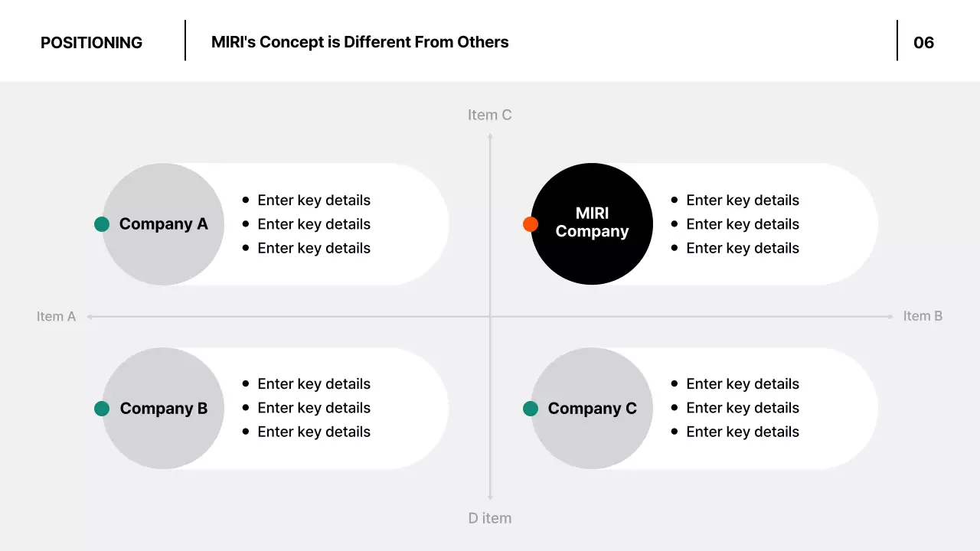Click the slide heading about MIRI's Concept
This screenshot has width=980, height=551.
click(360, 42)
